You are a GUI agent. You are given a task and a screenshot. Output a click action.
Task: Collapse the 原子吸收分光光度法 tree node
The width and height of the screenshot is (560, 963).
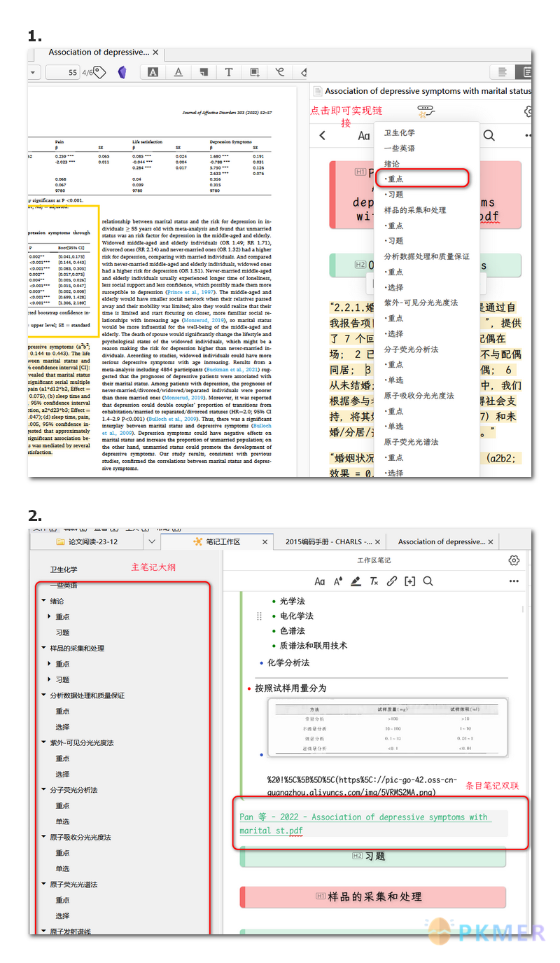pos(43,838)
